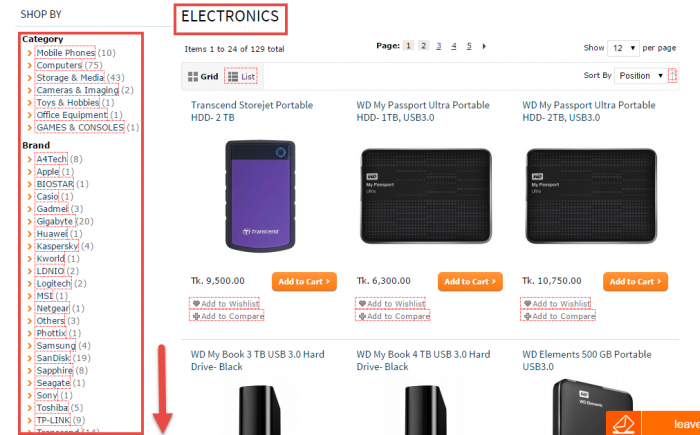Click heart icon for WD Passport 2TB wishlist

pos(528,304)
